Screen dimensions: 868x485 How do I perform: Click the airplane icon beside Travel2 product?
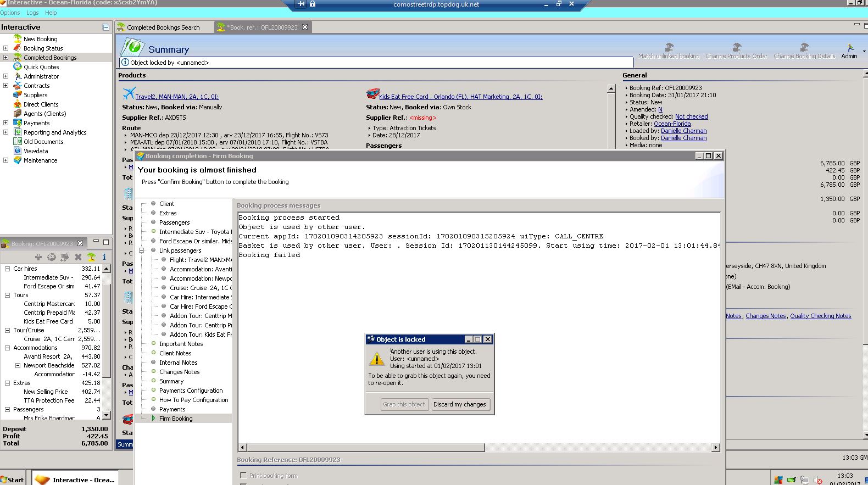pyautogui.click(x=129, y=93)
